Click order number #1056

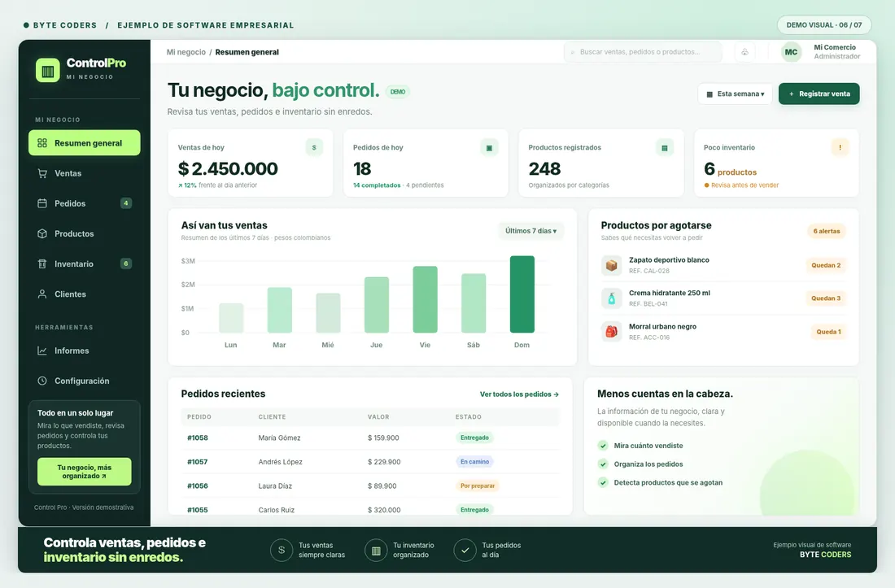point(198,486)
